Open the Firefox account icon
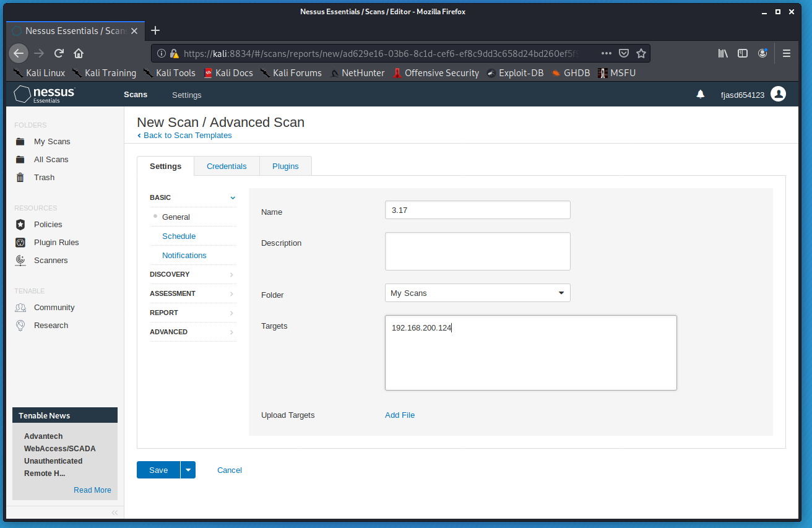This screenshot has width=812, height=528. [x=763, y=53]
